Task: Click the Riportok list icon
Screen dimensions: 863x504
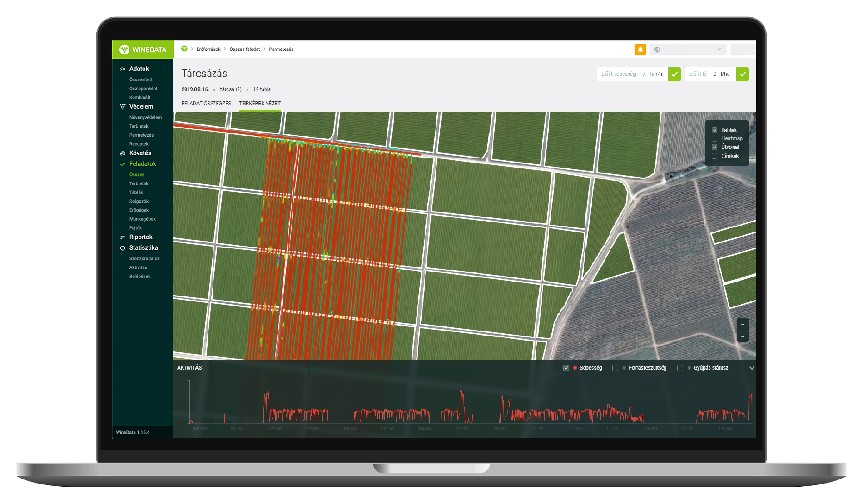Action: pyautogui.click(x=123, y=237)
